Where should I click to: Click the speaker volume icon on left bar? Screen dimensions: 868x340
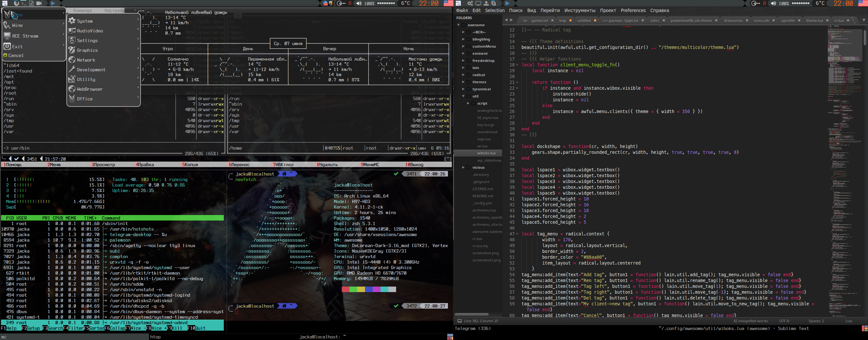(359, 3)
